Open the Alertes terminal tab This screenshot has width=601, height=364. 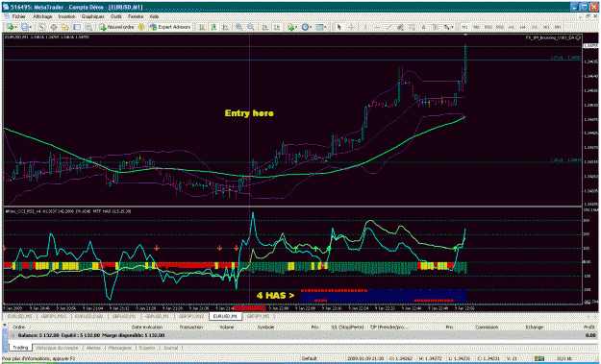[x=94, y=348]
